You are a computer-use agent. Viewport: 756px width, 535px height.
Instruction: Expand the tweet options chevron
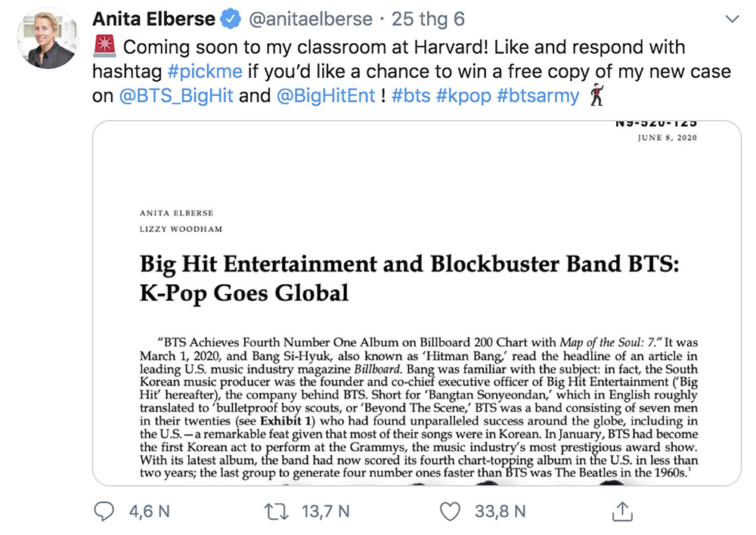[x=731, y=19]
